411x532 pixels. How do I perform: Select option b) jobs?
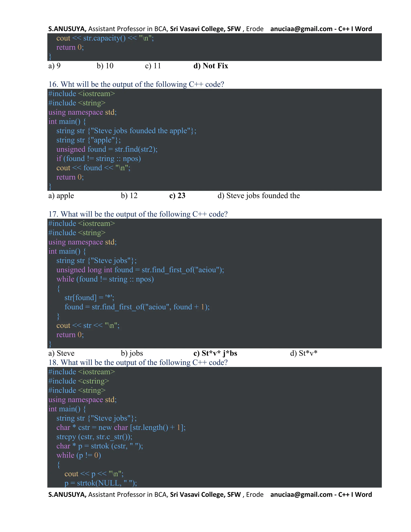tap(132, 353)
